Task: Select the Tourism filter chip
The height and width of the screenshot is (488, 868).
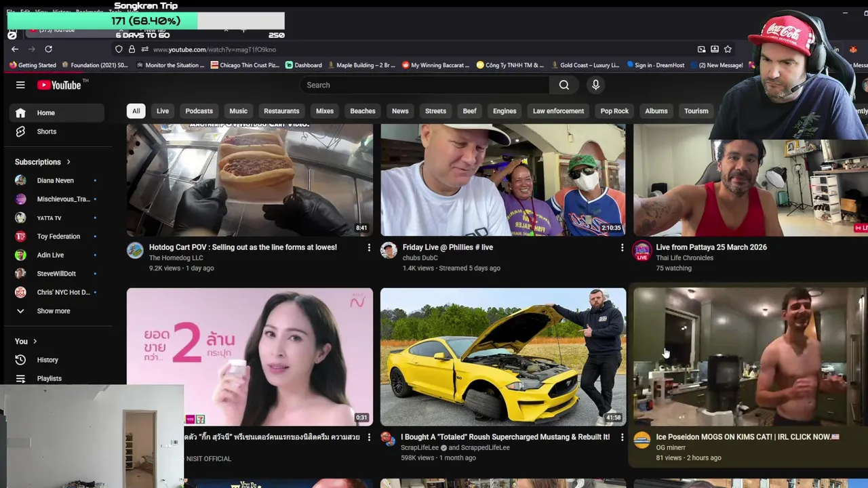Action: (696, 111)
